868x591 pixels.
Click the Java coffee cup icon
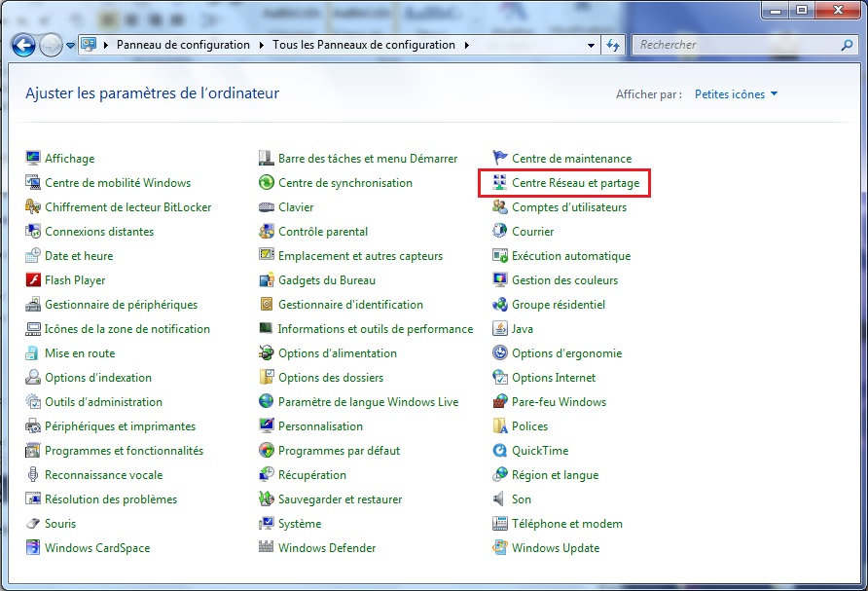[500, 328]
